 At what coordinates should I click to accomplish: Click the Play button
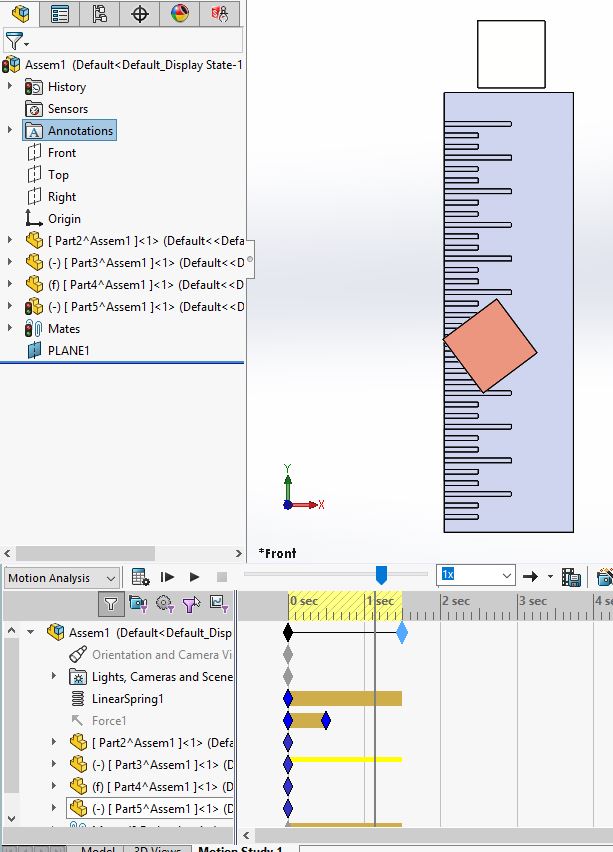point(194,577)
